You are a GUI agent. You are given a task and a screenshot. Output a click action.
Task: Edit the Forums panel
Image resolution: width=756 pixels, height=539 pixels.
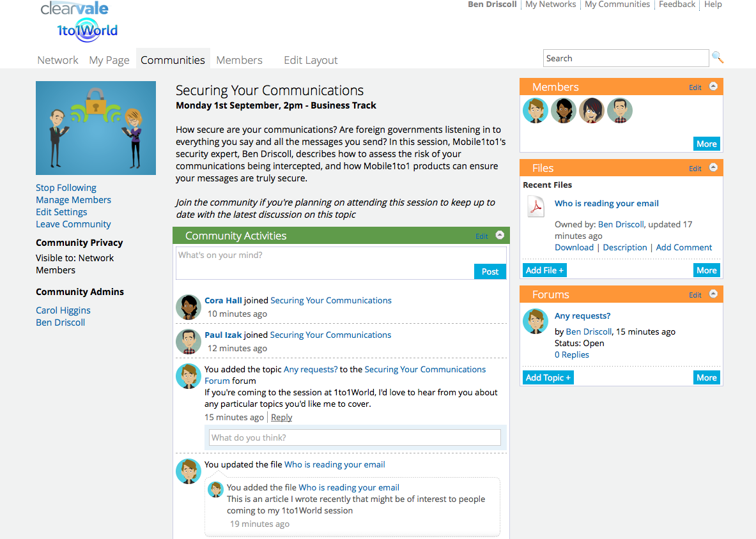695,295
